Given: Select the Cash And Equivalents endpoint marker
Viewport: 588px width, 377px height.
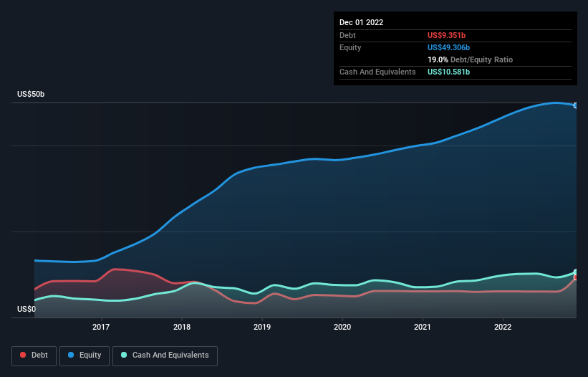Looking at the screenshot, I should 576,272.
